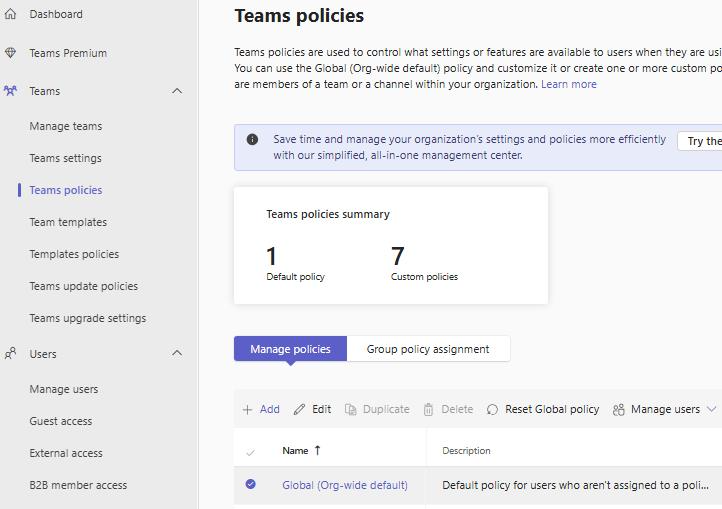Go to Manage teams
The image size is (722, 509).
click(66, 126)
